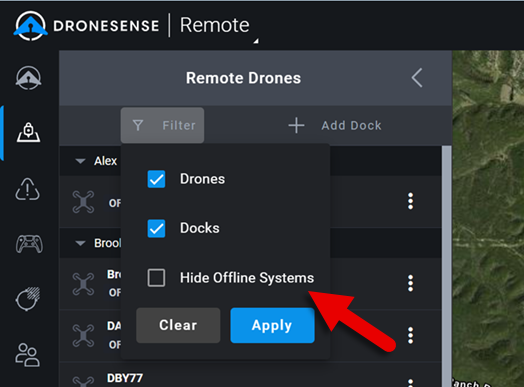Open the game controller sidebar icon
Screen dimensions: 524x387
(29, 244)
